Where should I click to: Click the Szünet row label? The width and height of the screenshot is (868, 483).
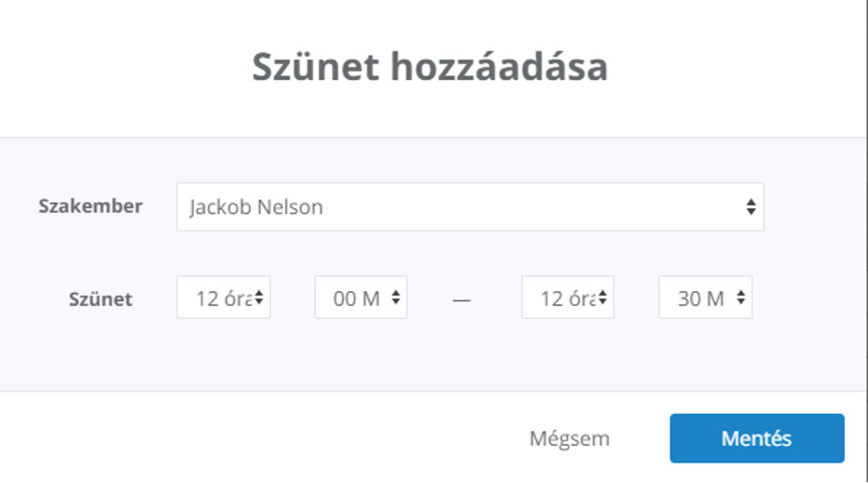(x=100, y=299)
